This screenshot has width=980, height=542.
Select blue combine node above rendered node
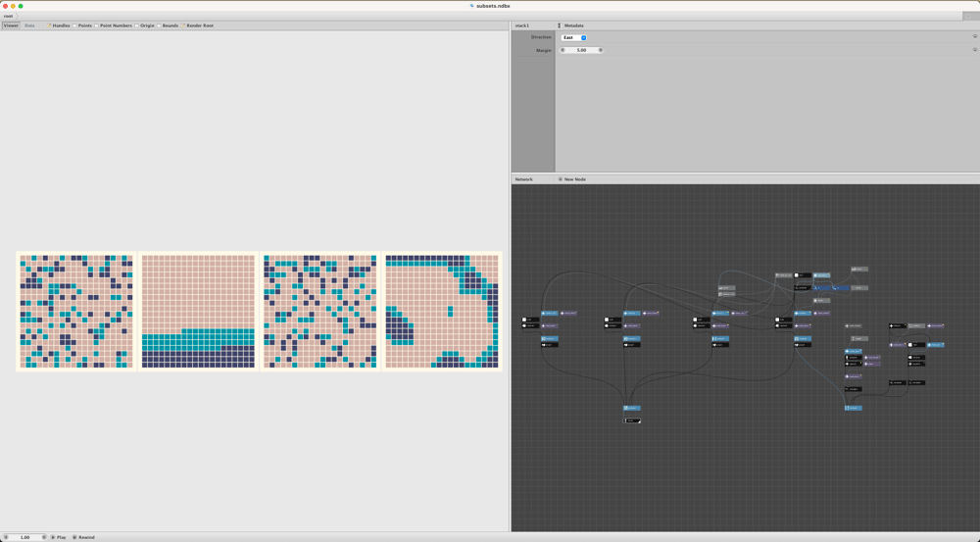pos(632,409)
